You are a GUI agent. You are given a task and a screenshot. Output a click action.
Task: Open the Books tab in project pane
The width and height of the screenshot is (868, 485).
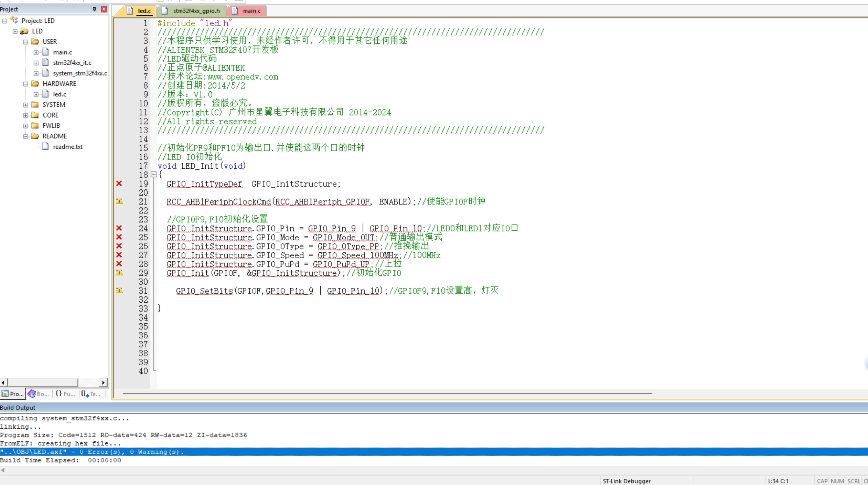38,394
